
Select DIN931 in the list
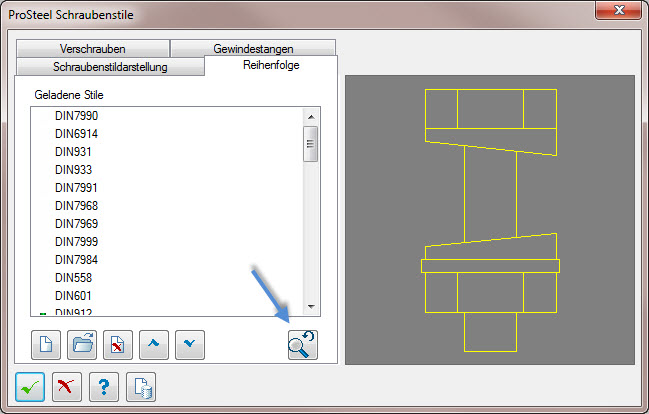tap(73, 152)
